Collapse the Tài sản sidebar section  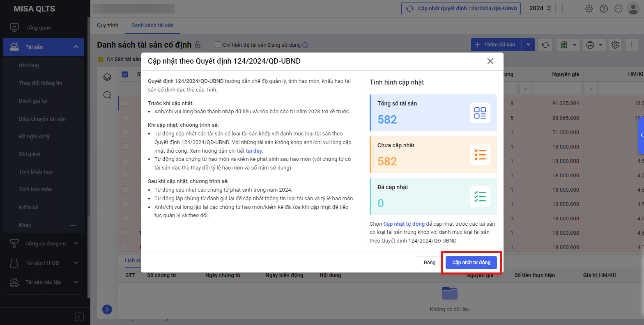[76, 47]
